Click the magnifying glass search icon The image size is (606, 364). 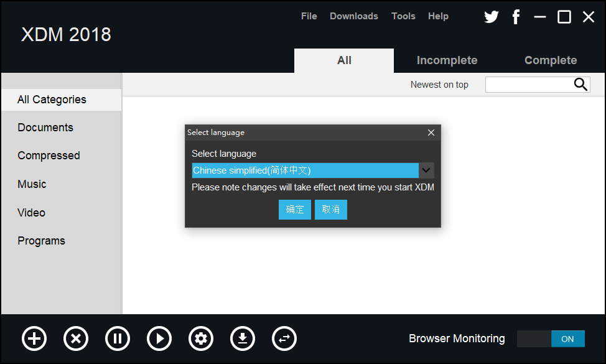(x=580, y=85)
